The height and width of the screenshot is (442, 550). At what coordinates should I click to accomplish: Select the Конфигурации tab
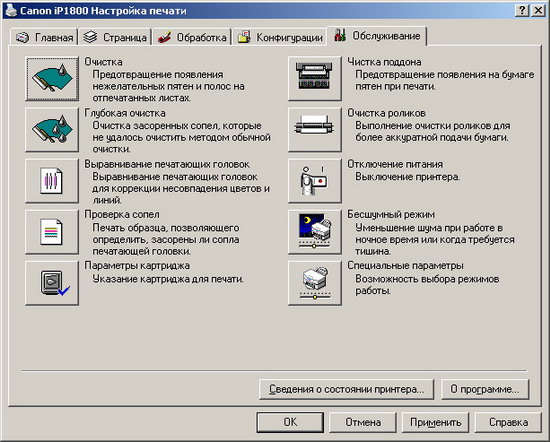[280, 37]
